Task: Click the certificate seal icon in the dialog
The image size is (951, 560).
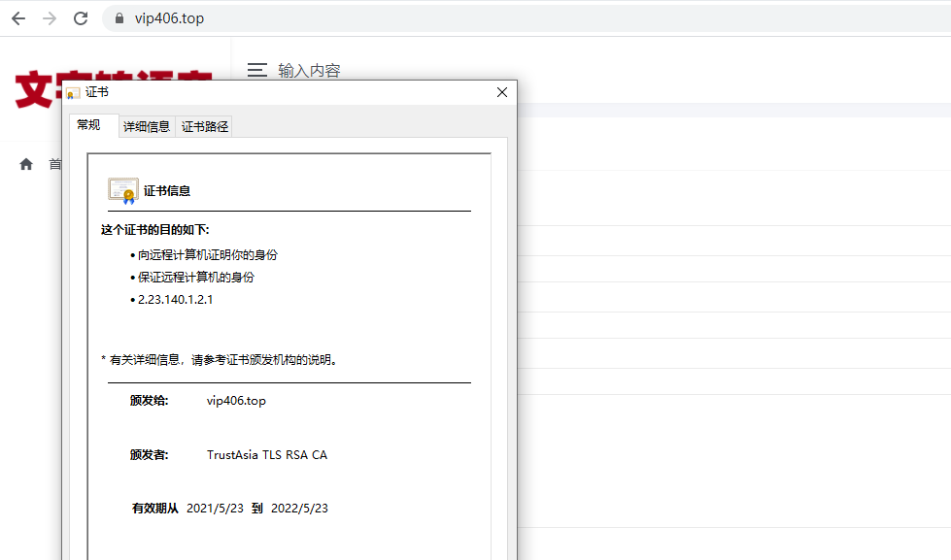Action: [122, 189]
